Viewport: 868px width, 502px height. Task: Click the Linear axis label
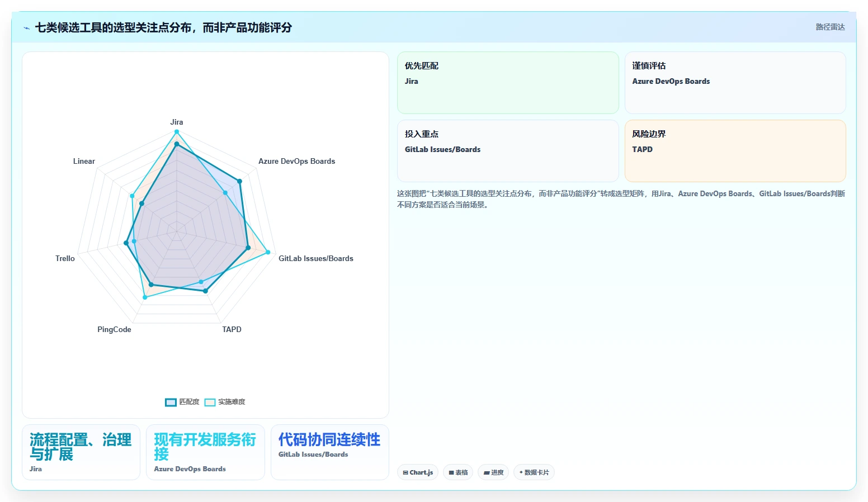click(84, 161)
